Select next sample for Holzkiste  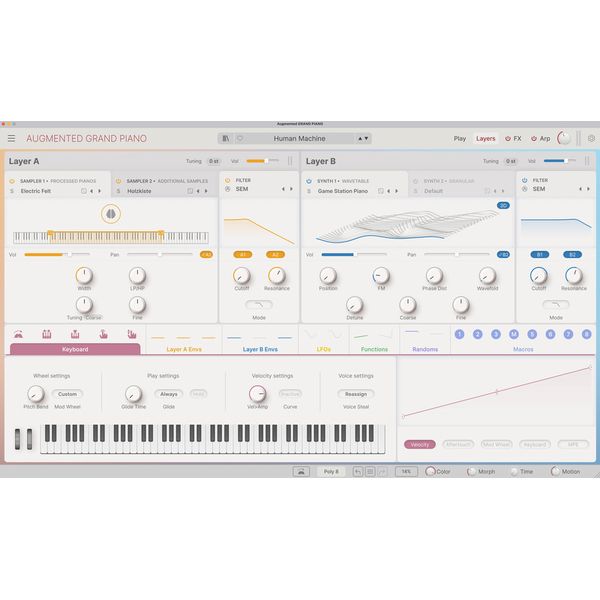pyautogui.click(x=206, y=191)
